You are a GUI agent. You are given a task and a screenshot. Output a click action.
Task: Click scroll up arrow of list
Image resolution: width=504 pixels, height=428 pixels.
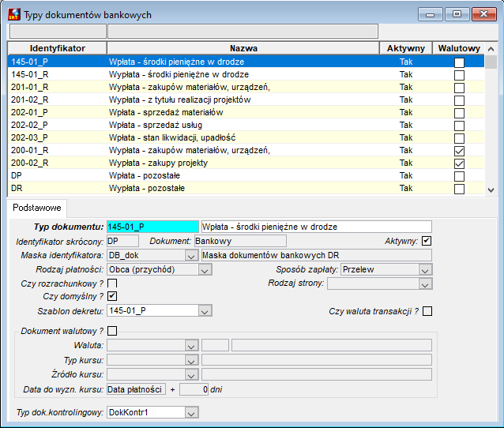click(x=491, y=49)
